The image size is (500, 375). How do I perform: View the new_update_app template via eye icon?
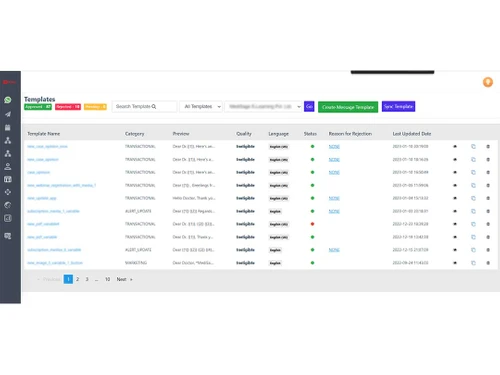pyautogui.click(x=455, y=198)
